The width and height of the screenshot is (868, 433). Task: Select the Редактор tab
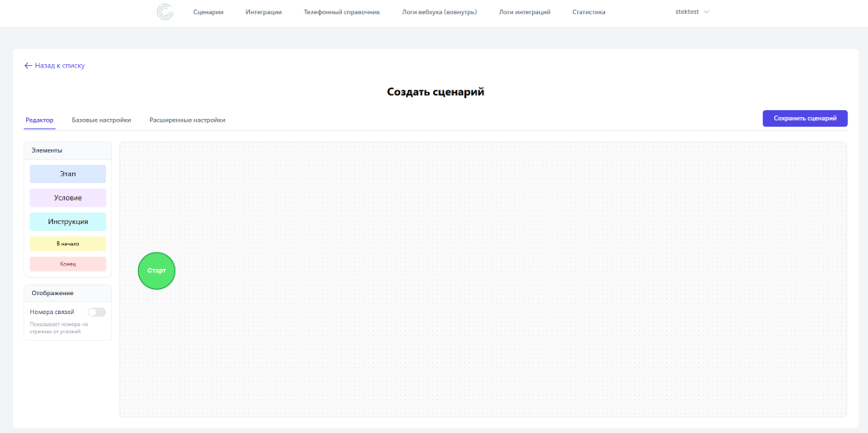point(39,120)
